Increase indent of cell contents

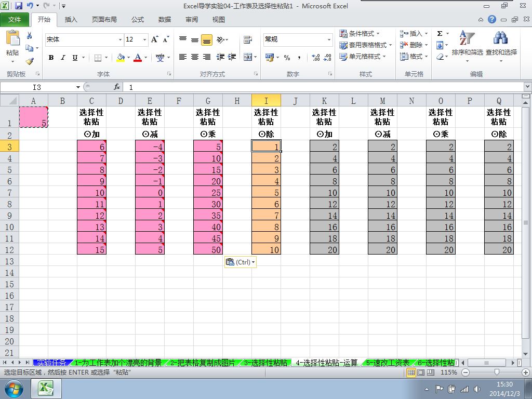pyautogui.click(x=232, y=57)
